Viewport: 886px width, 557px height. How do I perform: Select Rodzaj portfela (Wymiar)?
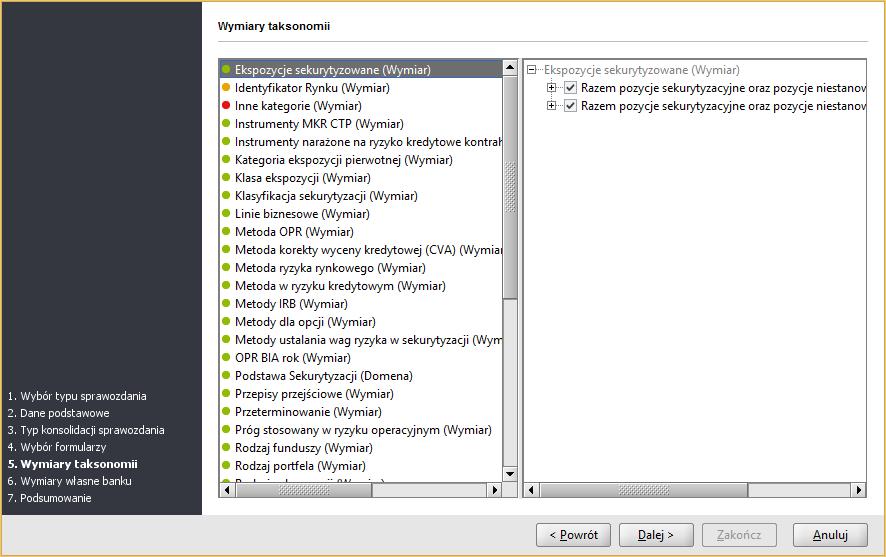[361, 466]
